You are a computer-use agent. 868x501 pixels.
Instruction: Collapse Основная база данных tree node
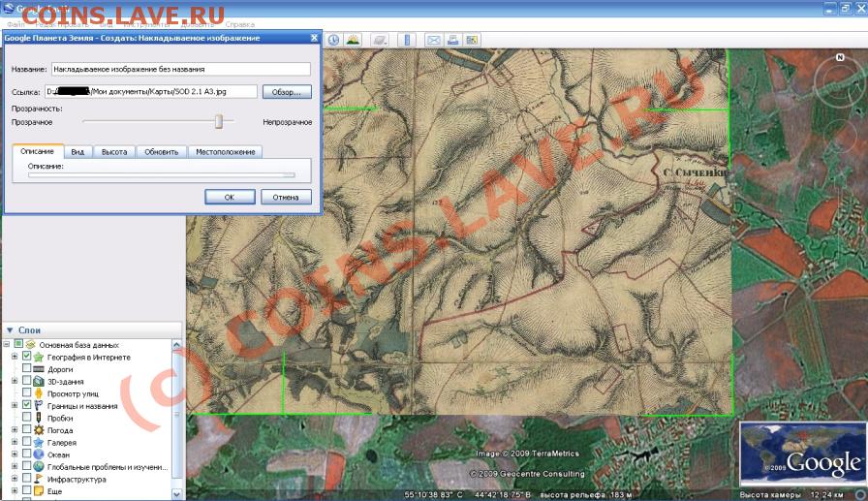coord(6,344)
